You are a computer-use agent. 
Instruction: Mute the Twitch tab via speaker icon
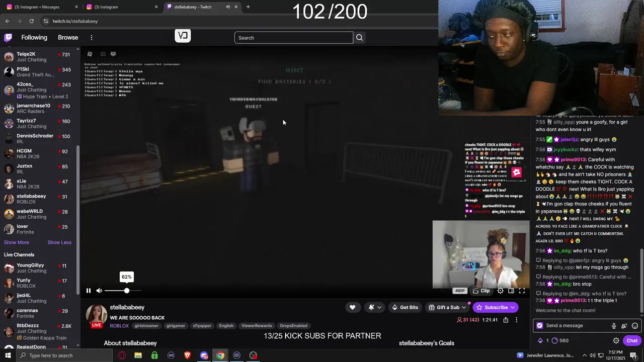pos(228,7)
